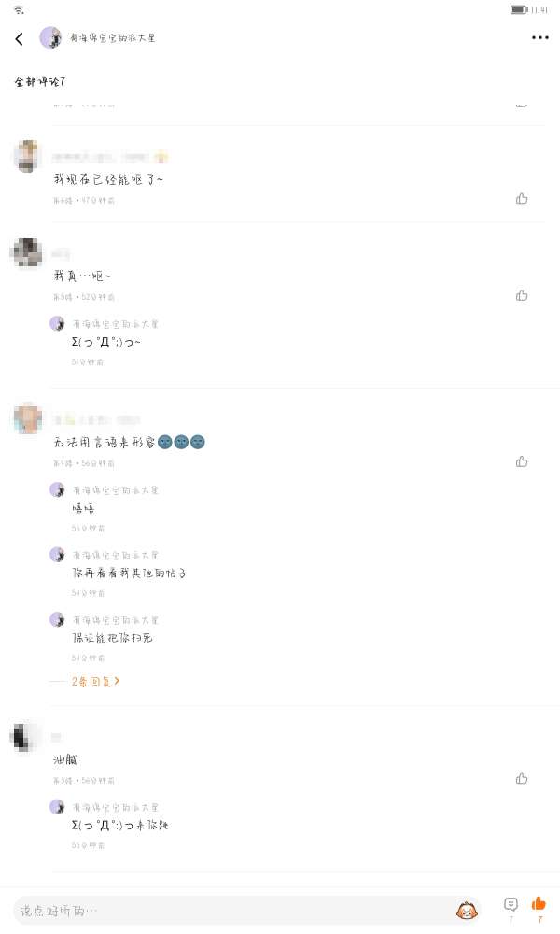Viewport: 560px width, 934px height.
Task: Open the author name above reply "保证能把你扫死"
Action: click(116, 619)
